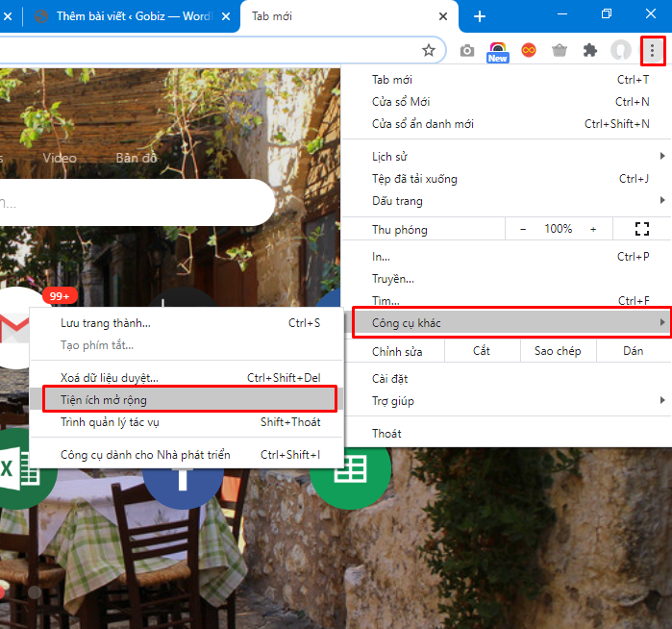
Task: Decrease zoom with the minus button
Action: click(x=523, y=229)
